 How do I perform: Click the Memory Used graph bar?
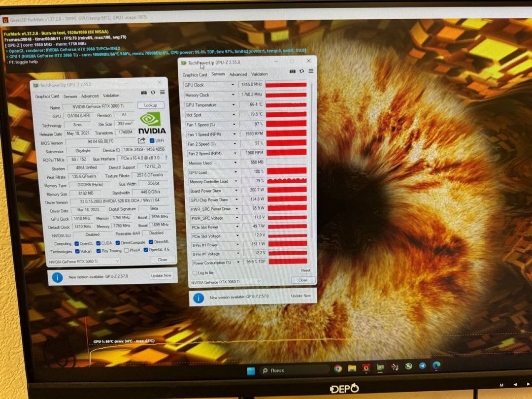tap(286, 162)
